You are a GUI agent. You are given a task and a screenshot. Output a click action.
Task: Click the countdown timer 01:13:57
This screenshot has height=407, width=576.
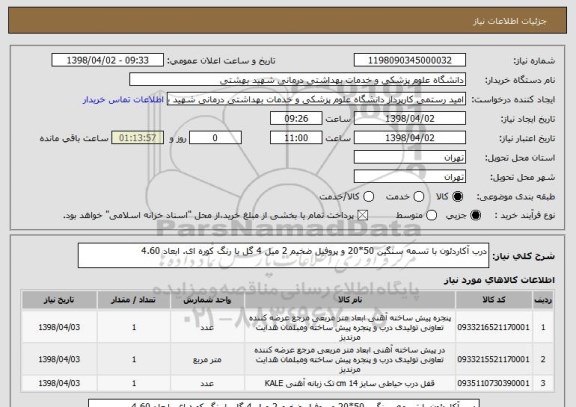click(x=138, y=138)
